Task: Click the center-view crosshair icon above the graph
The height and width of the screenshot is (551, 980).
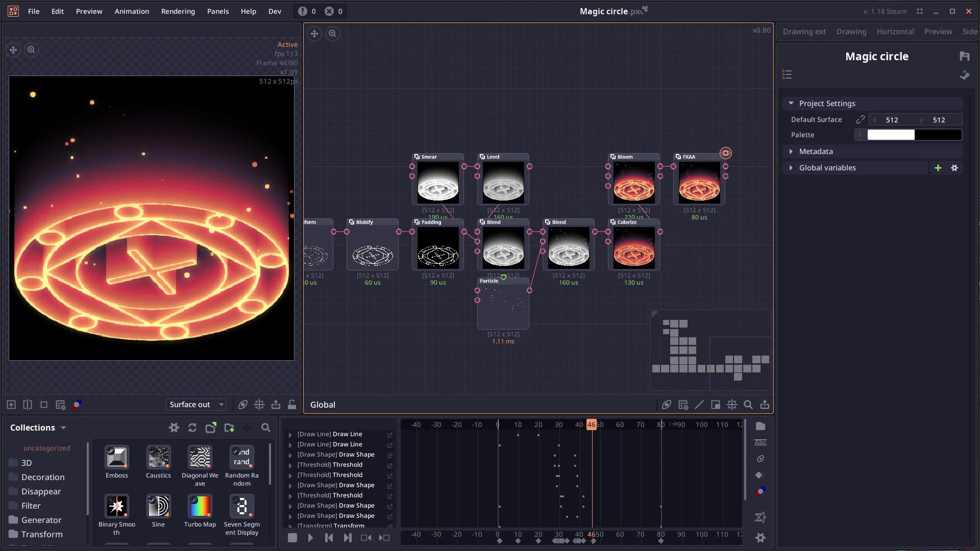Action: (x=314, y=34)
